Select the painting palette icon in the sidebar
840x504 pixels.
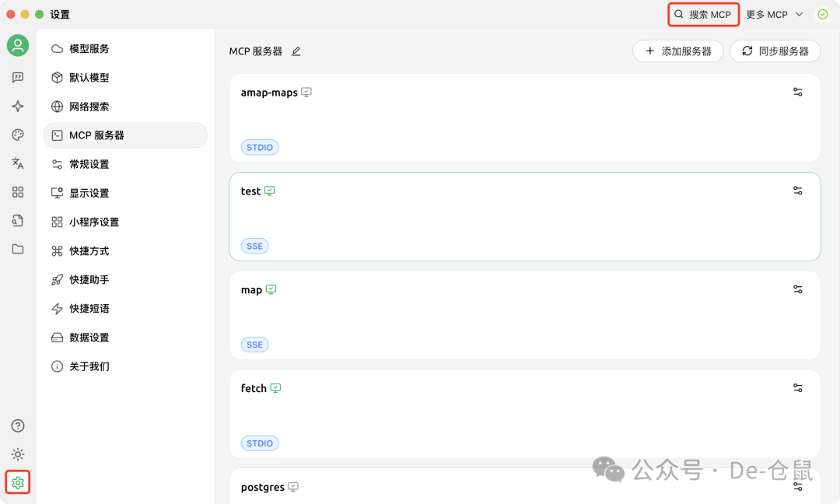(x=17, y=135)
